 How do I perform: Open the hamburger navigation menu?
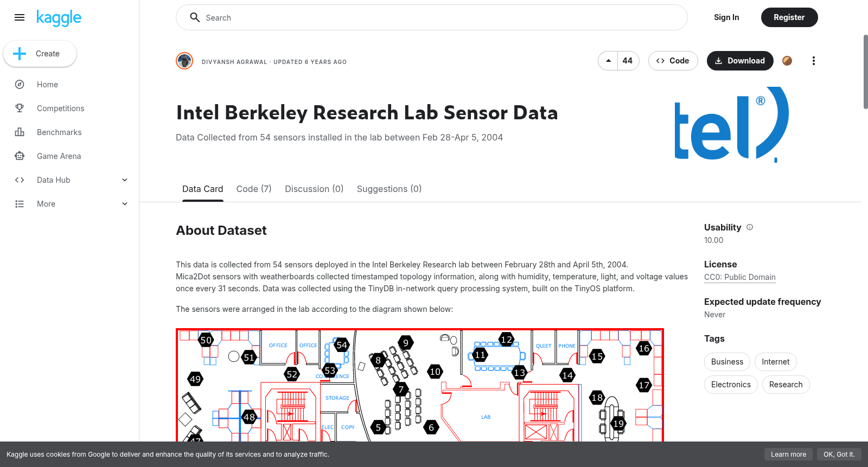[x=20, y=17]
